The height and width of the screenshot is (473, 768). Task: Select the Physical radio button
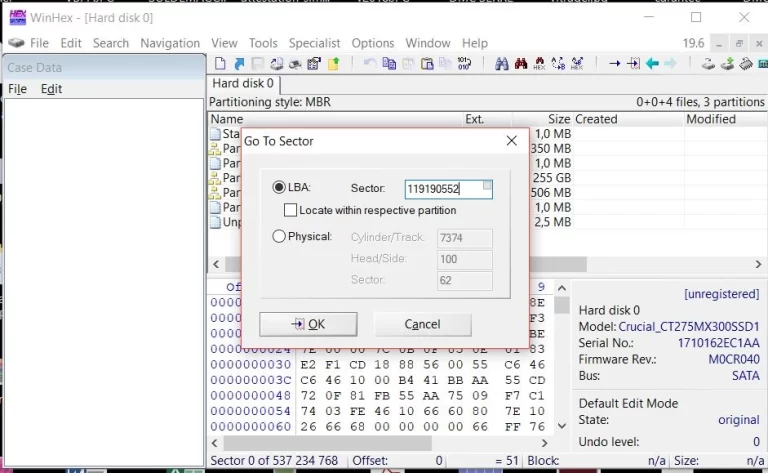click(x=279, y=236)
